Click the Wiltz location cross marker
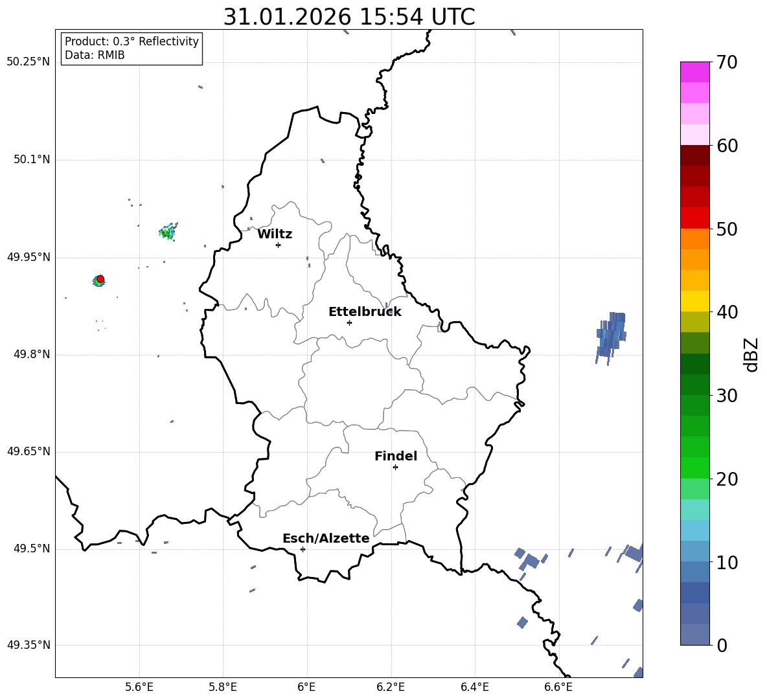The height and width of the screenshot is (700, 767). (x=279, y=245)
